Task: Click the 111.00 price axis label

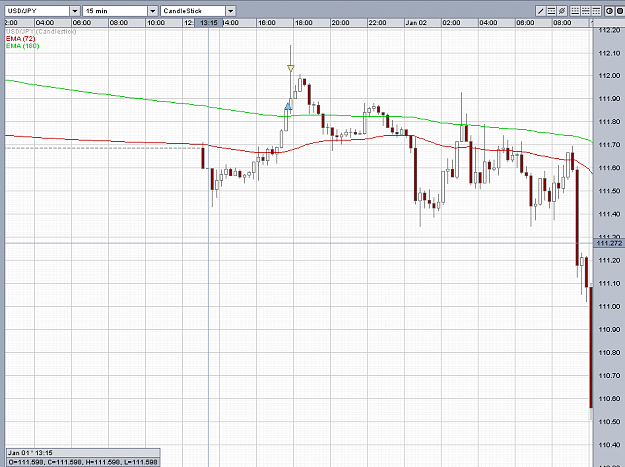Action: pyautogui.click(x=610, y=306)
